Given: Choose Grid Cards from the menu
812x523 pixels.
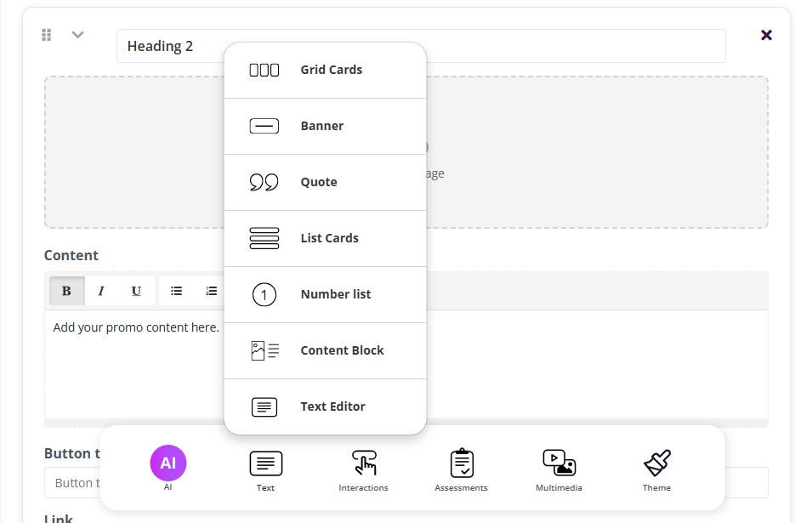Looking at the screenshot, I should click(x=325, y=70).
